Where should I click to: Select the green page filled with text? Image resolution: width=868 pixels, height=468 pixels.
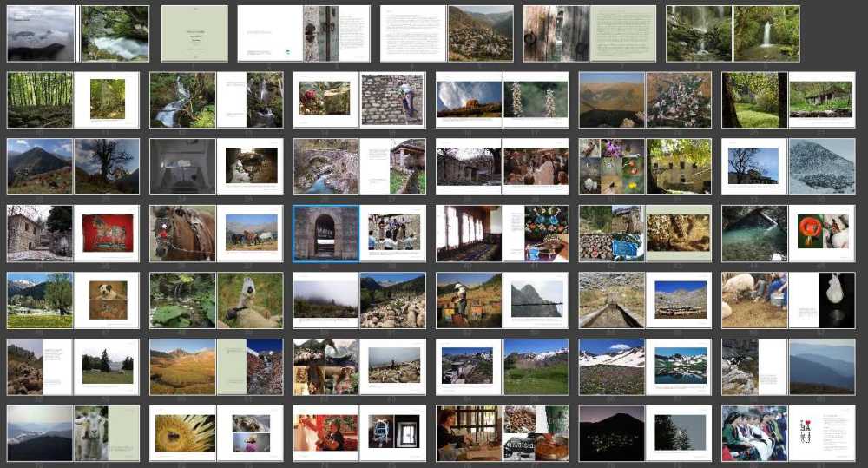[x=622, y=34]
